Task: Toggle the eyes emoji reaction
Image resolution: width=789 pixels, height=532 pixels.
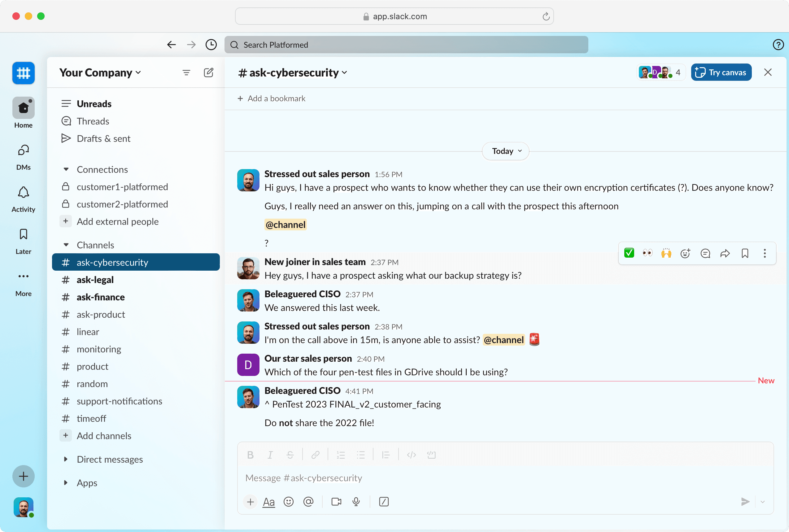Action: tap(647, 253)
